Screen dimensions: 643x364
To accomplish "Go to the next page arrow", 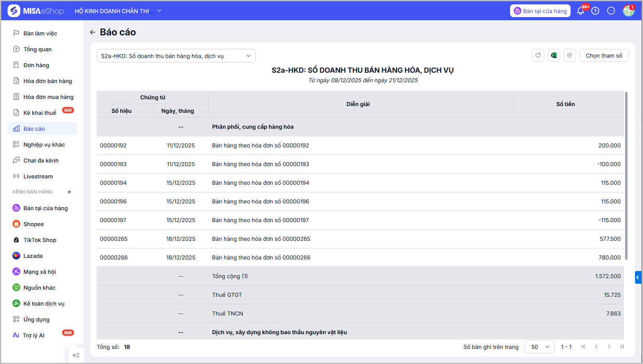I will pos(609,347).
